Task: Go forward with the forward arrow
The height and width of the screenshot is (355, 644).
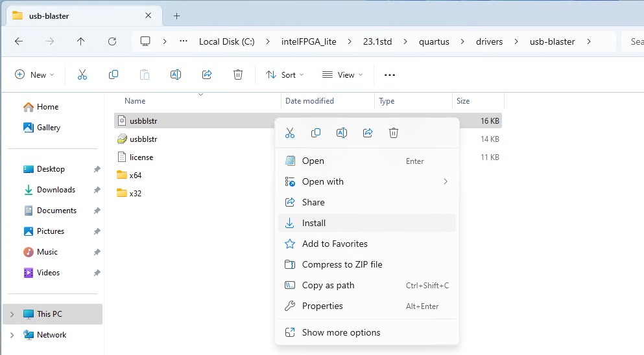Action: tap(50, 41)
